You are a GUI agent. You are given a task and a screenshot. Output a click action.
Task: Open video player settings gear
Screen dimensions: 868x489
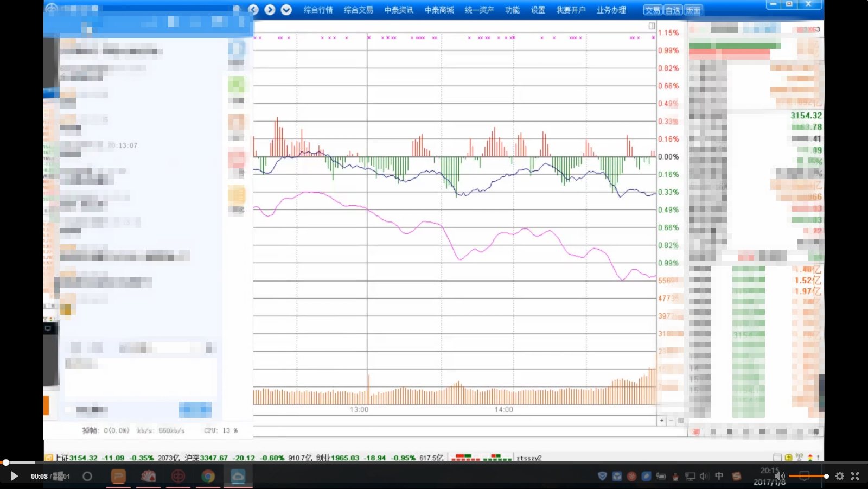click(x=840, y=476)
